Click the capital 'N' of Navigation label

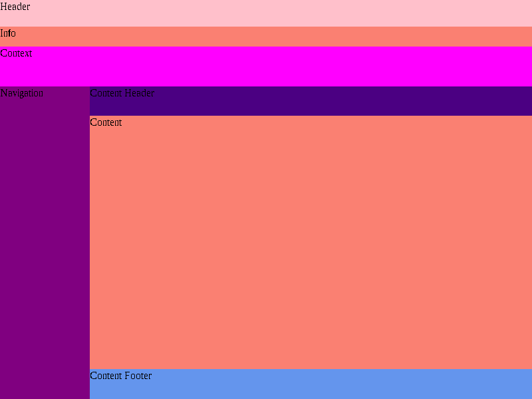click(4, 93)
